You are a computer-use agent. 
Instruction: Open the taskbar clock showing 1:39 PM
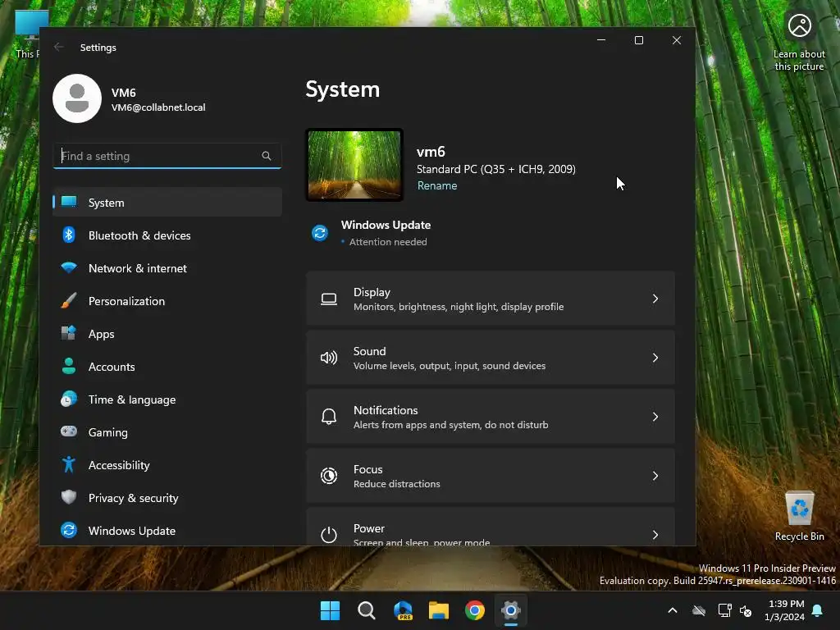[785, 610]
